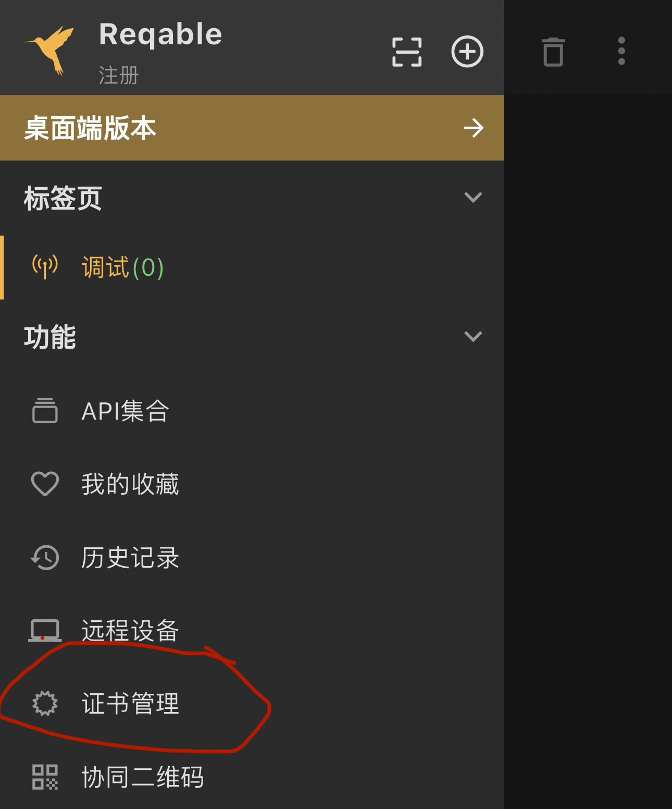Click the API集合 stack icon
672x809 pixels.
coord(45,410)
